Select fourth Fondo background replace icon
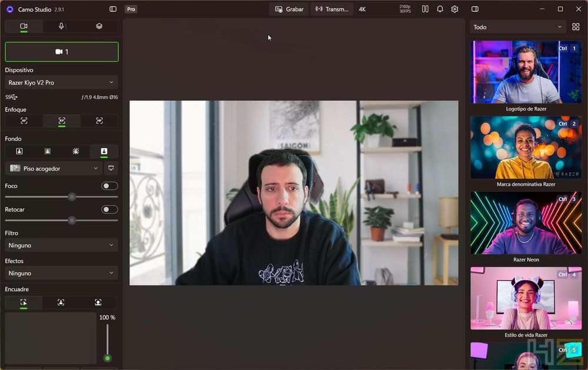Viewport: 588px width, 370px height. click(104, 152)
